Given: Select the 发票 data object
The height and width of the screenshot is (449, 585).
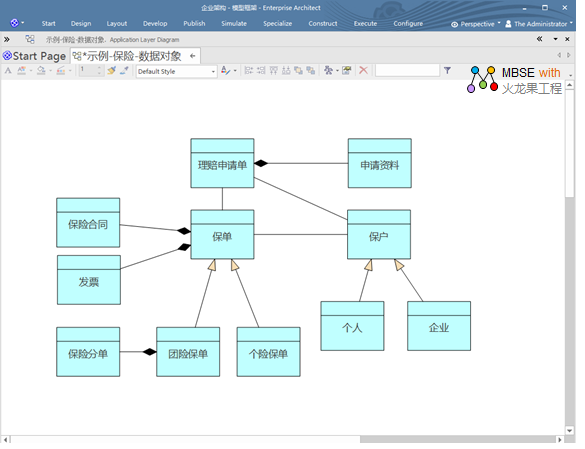Looking at the screenshot, I should pos(89,280).
